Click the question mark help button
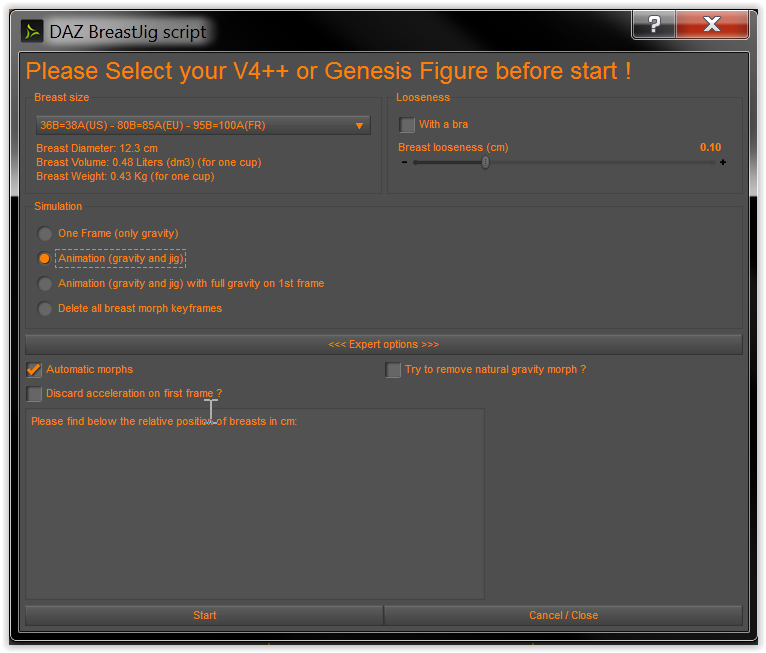 [654, 24]
